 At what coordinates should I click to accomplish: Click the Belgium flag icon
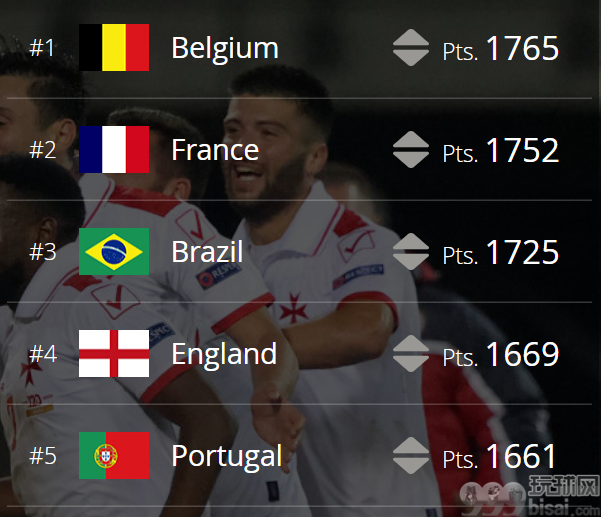[x=114, y=48]
